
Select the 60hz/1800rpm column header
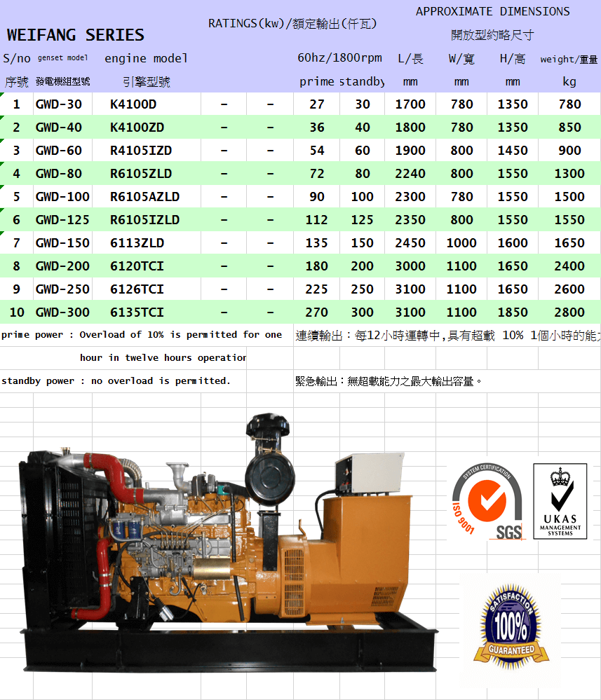[x=339, y=58]
